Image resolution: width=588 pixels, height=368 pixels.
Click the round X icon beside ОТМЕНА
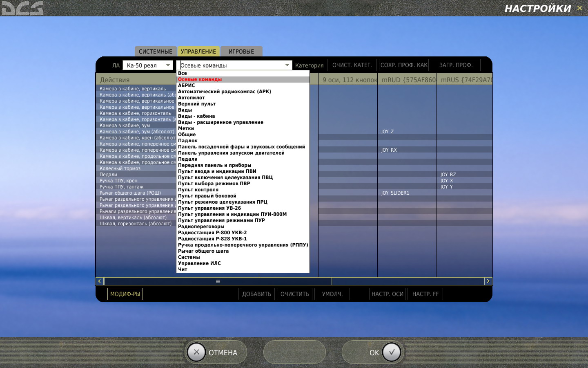click(196, 352)
